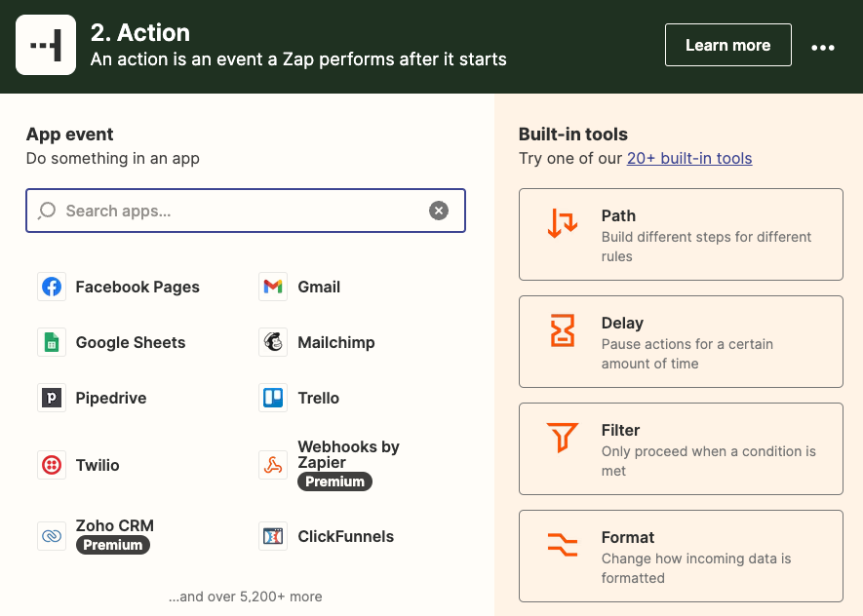Image resolution: width=863 pixels, height=616 pixels.
Task: Select Facebook Pages app label
Action: click(x=137, y=288)
